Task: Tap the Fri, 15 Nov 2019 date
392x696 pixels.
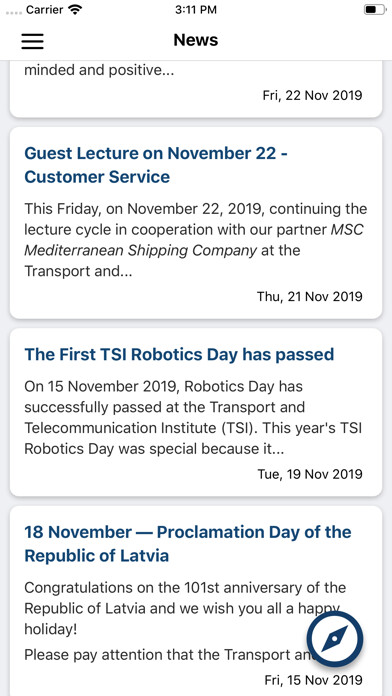Action: 313,680
